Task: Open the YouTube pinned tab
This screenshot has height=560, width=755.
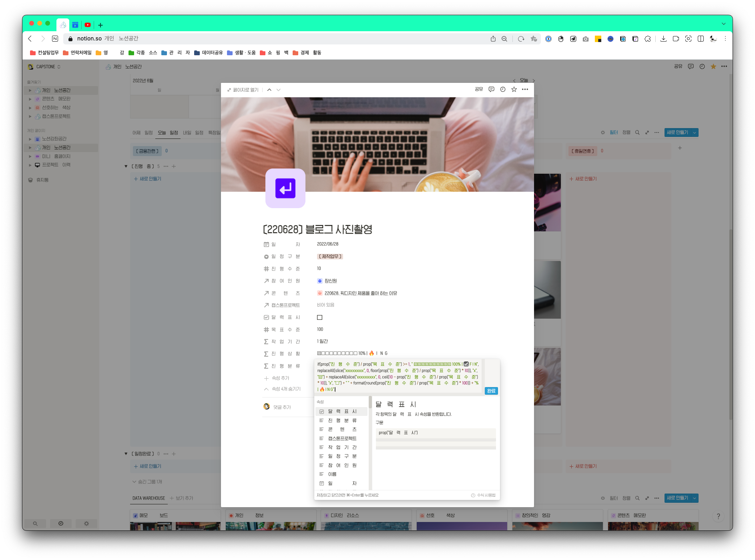Action: pos(88,25)
